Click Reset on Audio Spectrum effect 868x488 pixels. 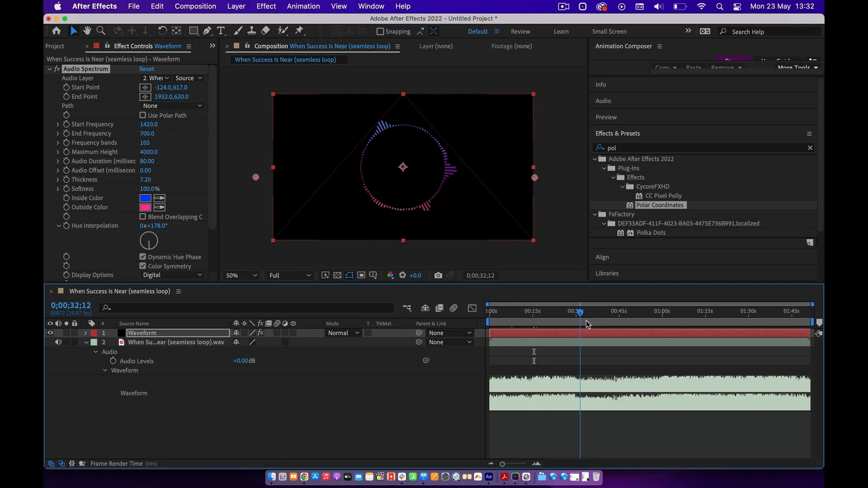[x=146, y=69]
